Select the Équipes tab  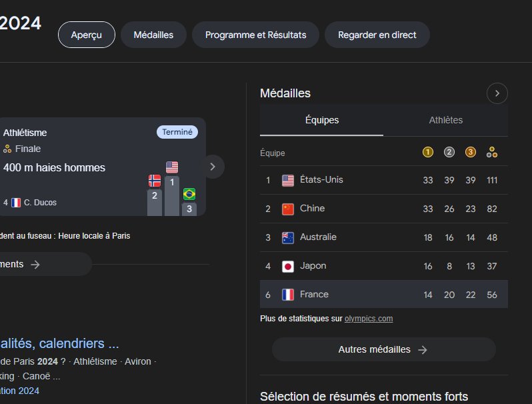[x=321, y=120]
